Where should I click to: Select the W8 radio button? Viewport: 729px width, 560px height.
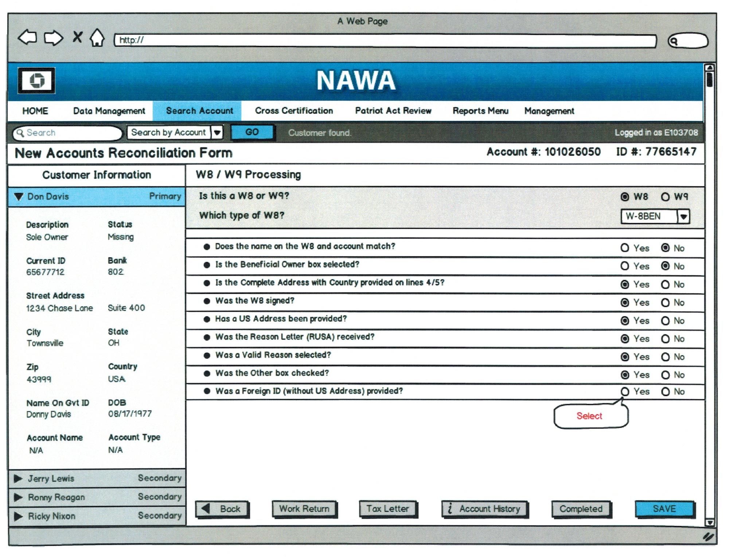click(625, 197)
